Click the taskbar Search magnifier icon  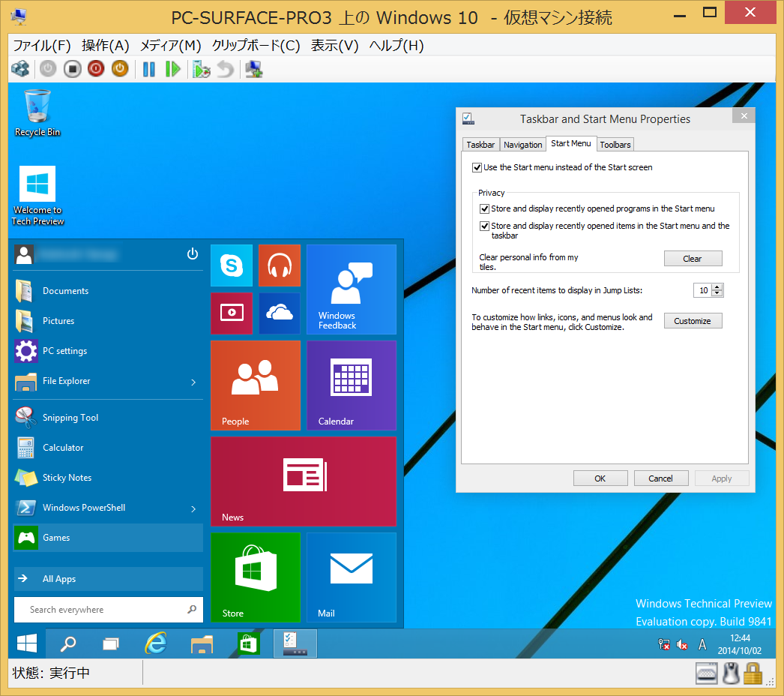coord(68,643)
